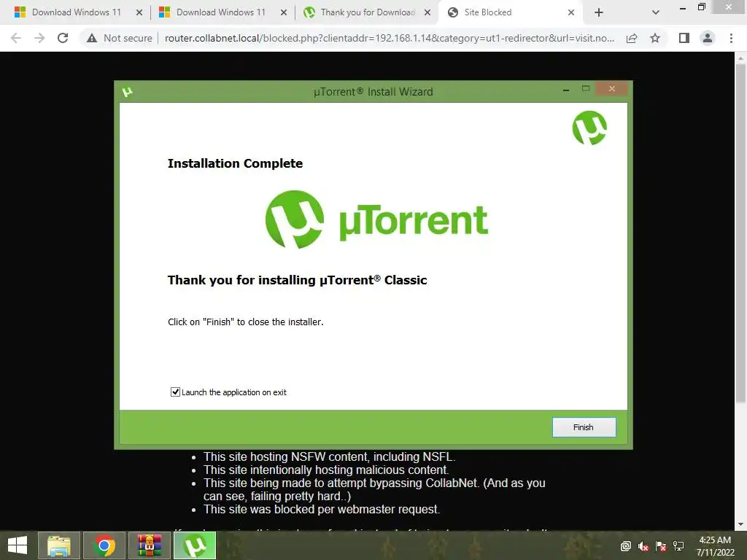Minimize the µTorrent Install Wizard window
The height and width of the screenshot is (560, 747).
566,90
